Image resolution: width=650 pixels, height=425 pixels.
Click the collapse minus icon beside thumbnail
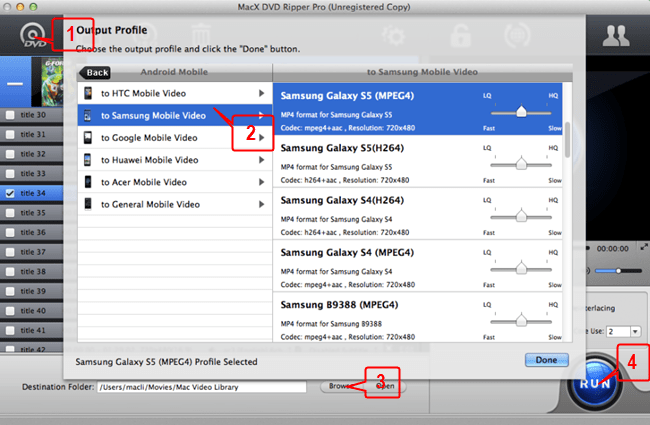(x=15, y=83)
